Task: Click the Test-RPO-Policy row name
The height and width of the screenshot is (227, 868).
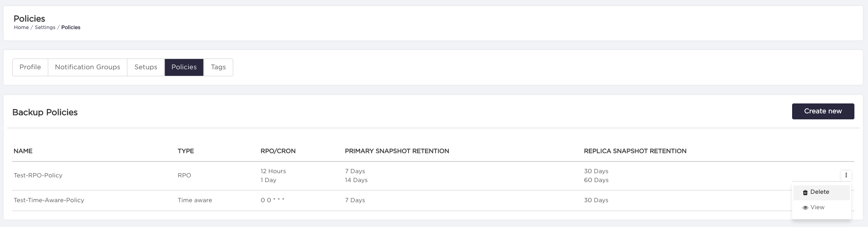Action: (38, 176)
